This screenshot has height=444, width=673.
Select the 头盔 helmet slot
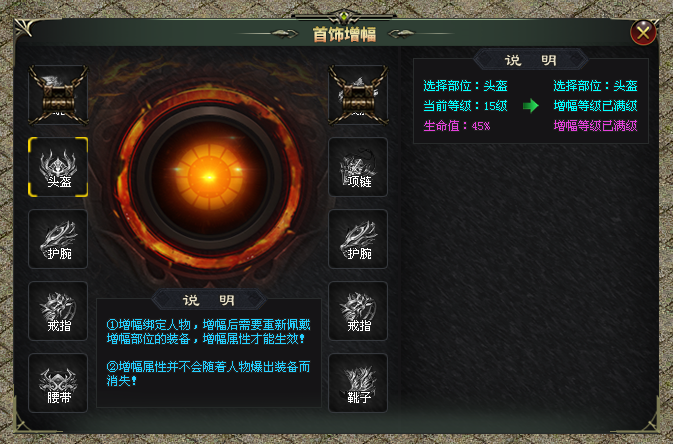tap(58, 167)
